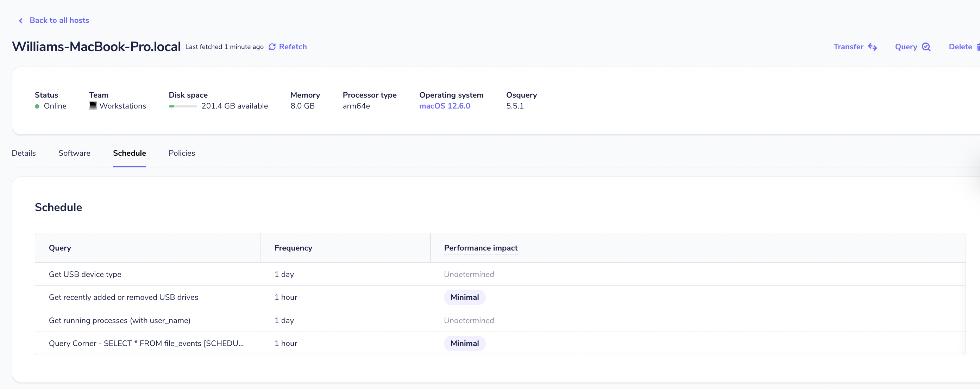Click the back chevron beside 'Back to all hosts'
980x389 pixels.
coord(20,20)
